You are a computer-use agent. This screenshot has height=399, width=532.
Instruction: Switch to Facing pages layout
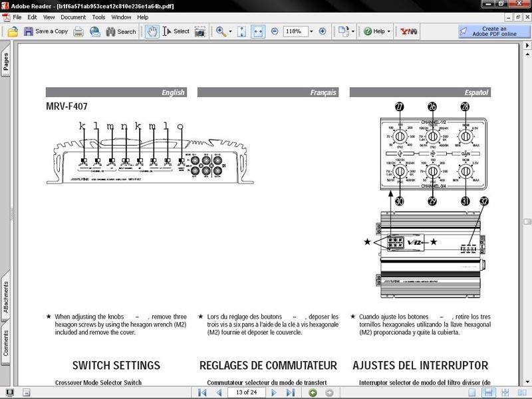pyautogui.click(x=522, y=392)
